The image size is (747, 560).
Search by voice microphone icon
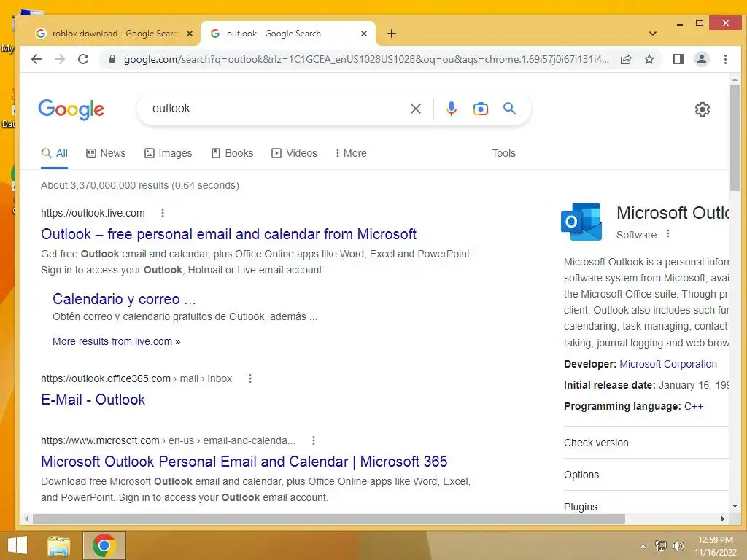[451, 109]
